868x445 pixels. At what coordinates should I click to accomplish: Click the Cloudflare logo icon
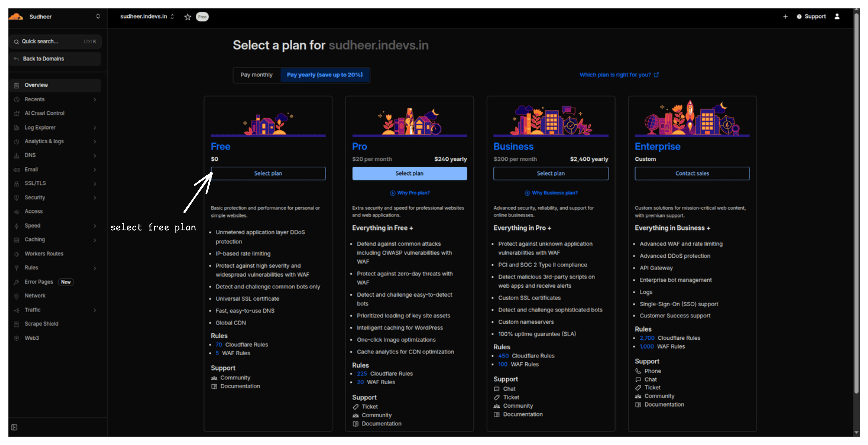pos(16,17)
